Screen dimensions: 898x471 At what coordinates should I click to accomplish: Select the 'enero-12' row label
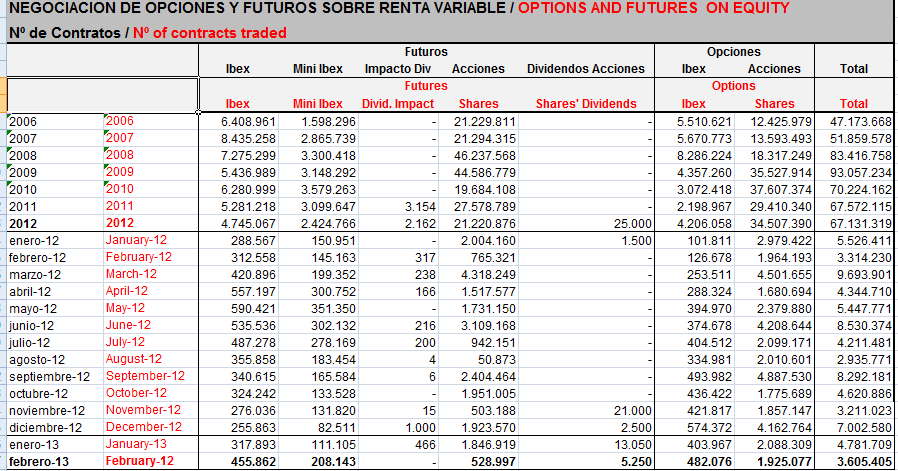34,240
